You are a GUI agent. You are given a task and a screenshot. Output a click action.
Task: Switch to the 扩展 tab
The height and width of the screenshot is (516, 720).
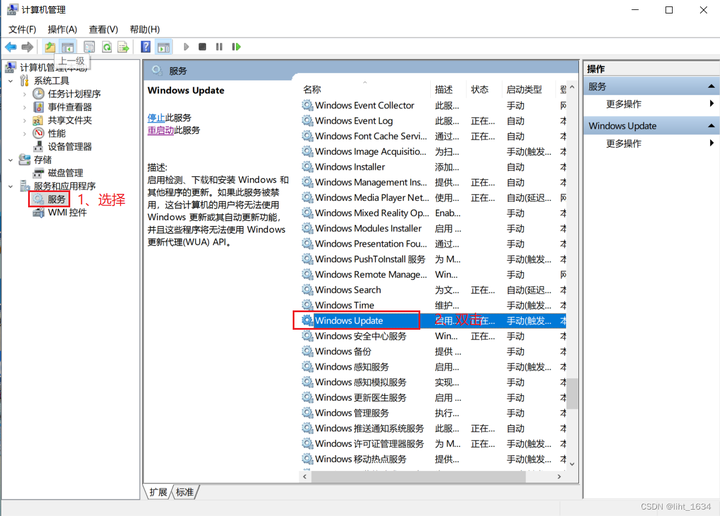click(x=158, y=492)
